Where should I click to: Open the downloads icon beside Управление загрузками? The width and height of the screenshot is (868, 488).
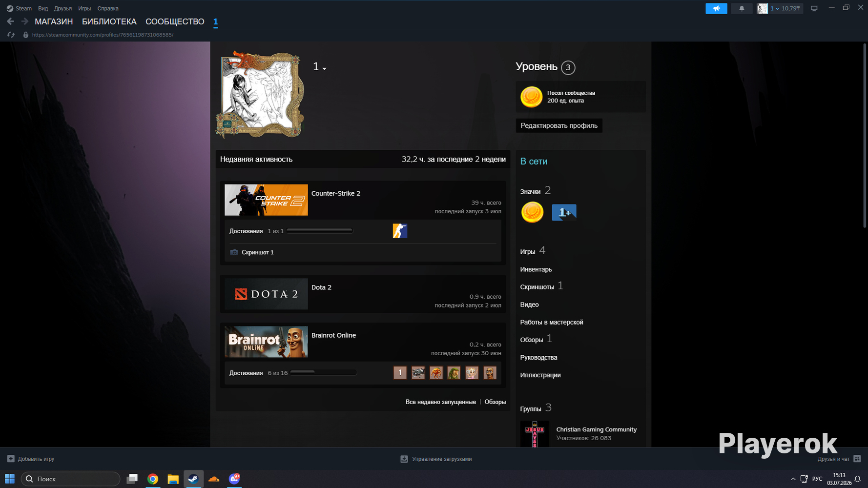pyautogui.click(x=404, y=459)
